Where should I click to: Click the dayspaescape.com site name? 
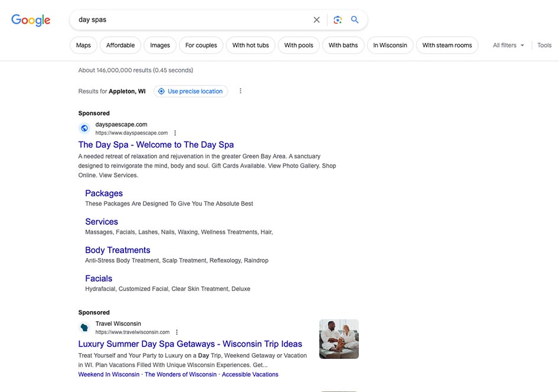pyautogui.click(x=121, y=125)
